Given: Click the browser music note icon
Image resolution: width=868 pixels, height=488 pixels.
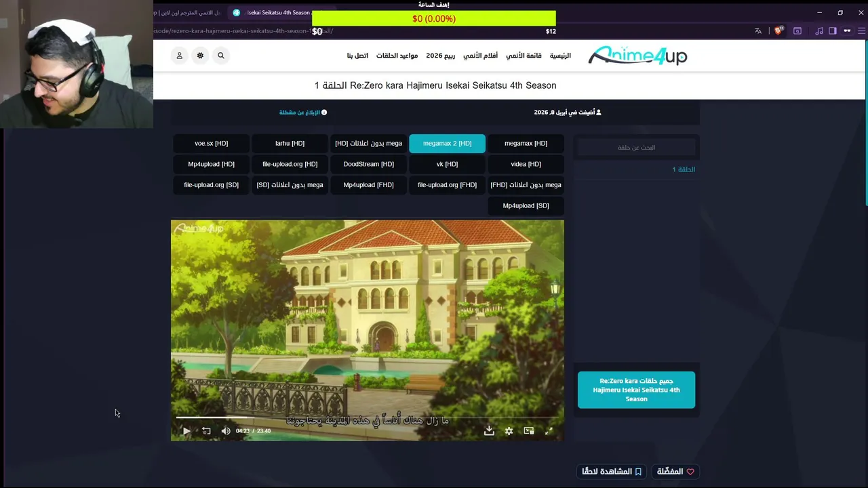Looking at the screenshot, I should point(819,30).
